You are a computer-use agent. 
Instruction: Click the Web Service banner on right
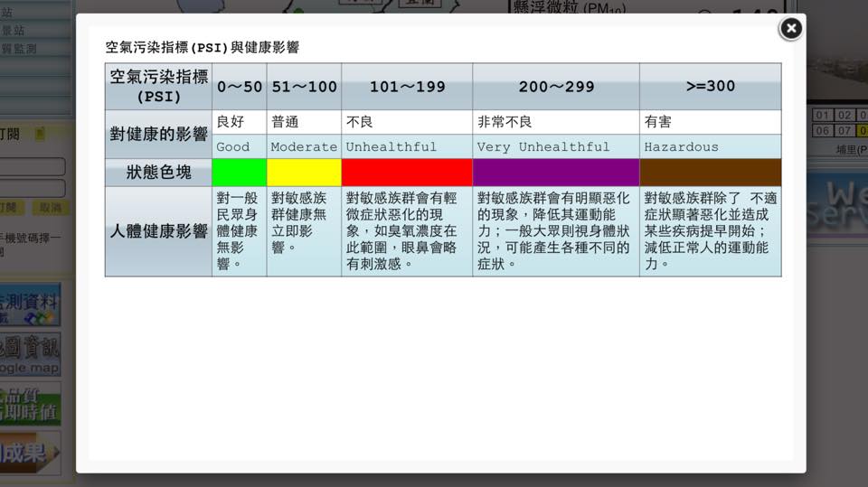[836, 203]
